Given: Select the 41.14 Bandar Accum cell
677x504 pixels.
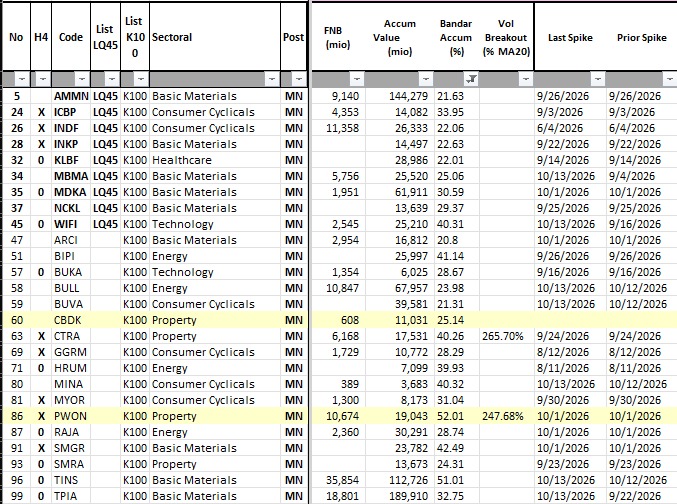Looking at the screenshot, I should click(456, 256).
